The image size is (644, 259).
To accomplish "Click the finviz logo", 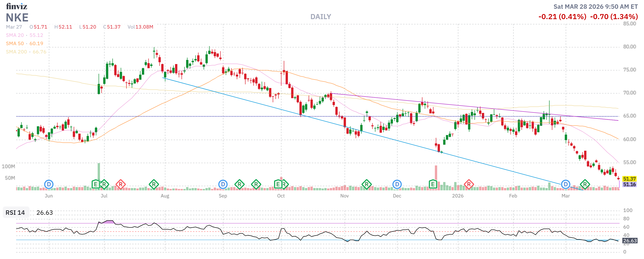I will pos(17,6).
